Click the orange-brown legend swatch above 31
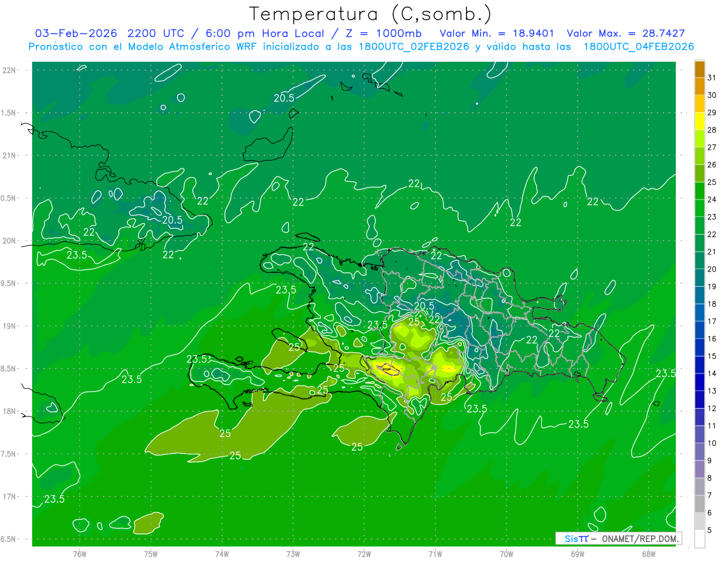Viewport: 728px width, 562px height. click(699, 70)
